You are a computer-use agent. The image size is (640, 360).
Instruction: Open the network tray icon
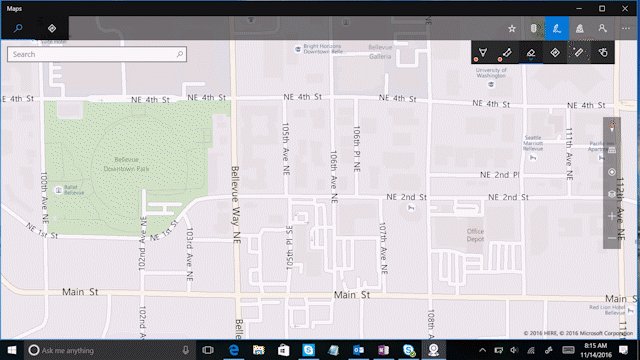(531, 350)
